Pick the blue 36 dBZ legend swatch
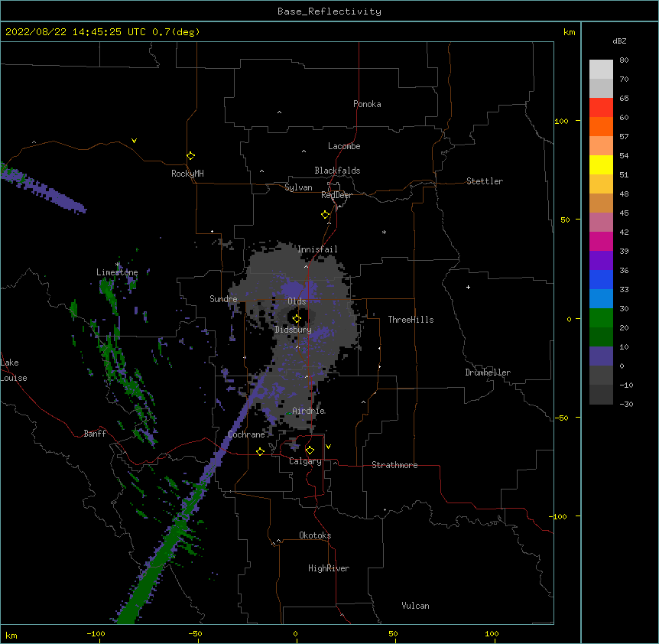The height and width of the screenshot is (644, 659). point(601,279)
